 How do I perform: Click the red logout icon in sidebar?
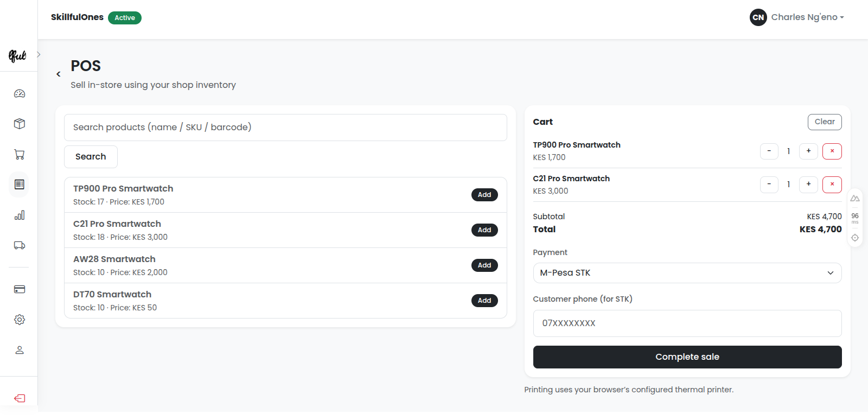(20, 398)
